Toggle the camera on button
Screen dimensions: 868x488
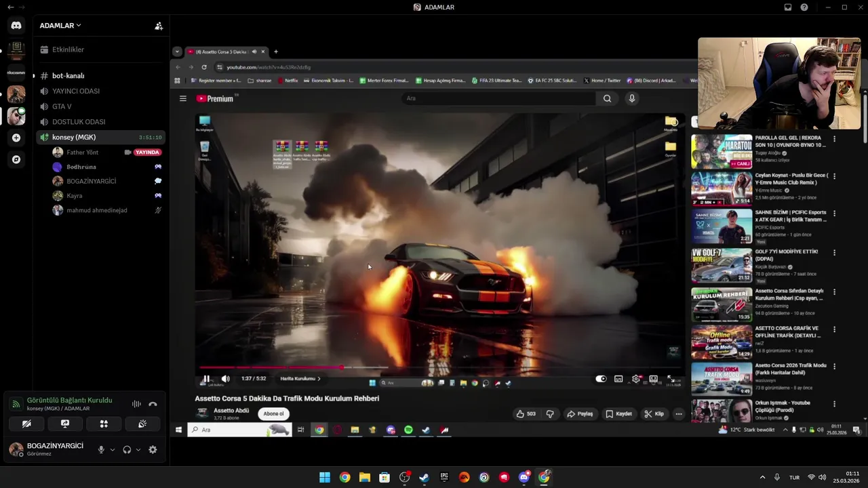click(26, 424)
